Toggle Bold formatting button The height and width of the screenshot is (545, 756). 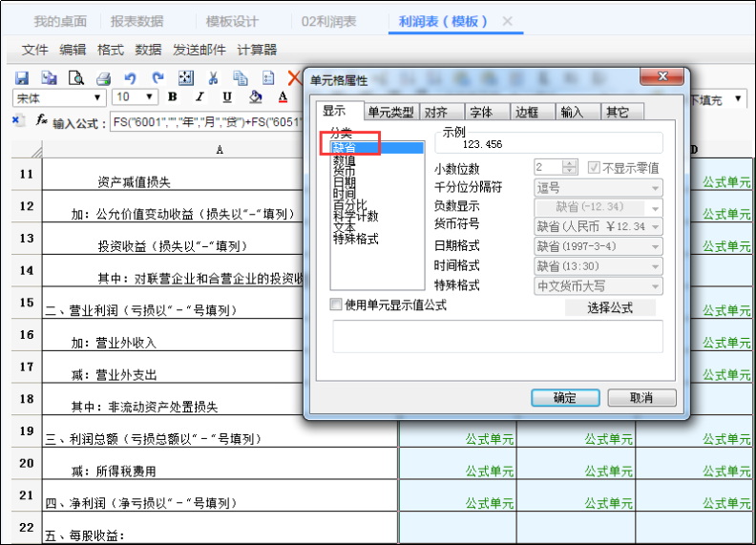click(x=172, y=97)
